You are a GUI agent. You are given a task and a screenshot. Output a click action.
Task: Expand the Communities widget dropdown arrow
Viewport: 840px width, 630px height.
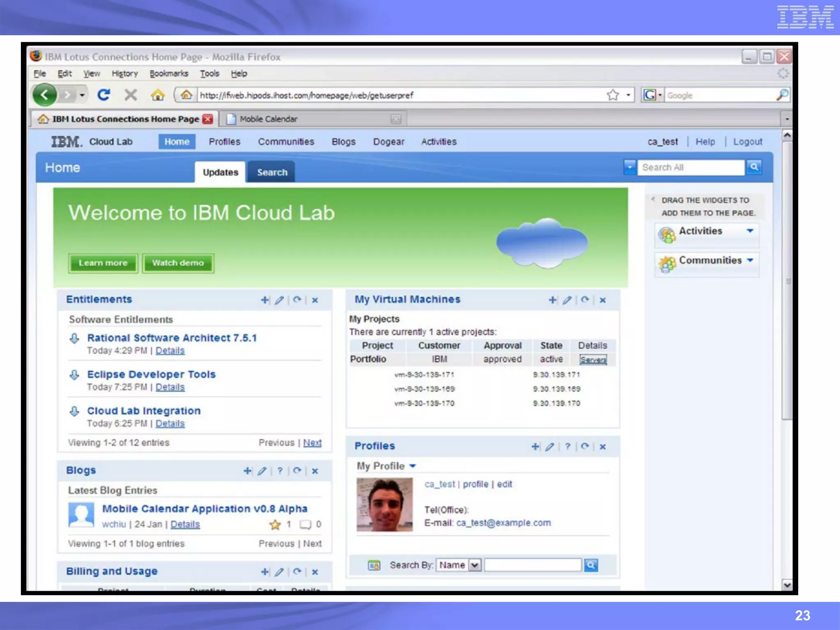pos(750,260)
